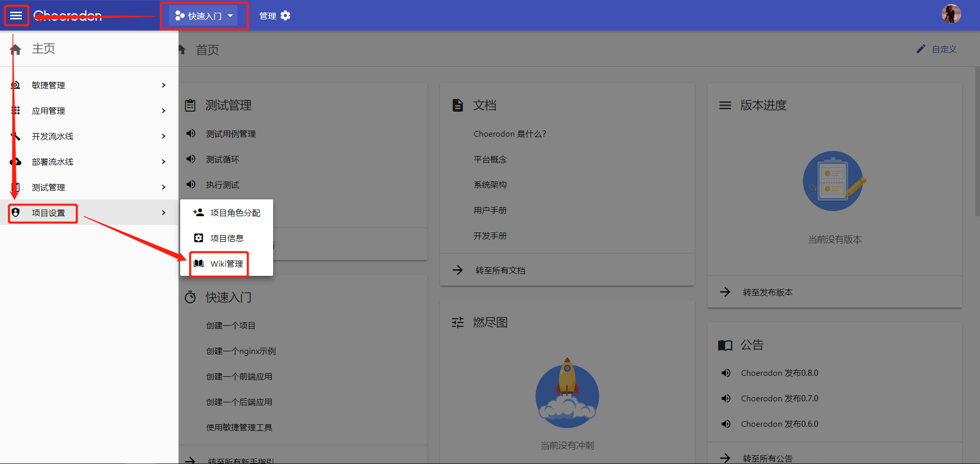Click speaker icon beside Choerodon 发布0.7.0

click(725, 398)
